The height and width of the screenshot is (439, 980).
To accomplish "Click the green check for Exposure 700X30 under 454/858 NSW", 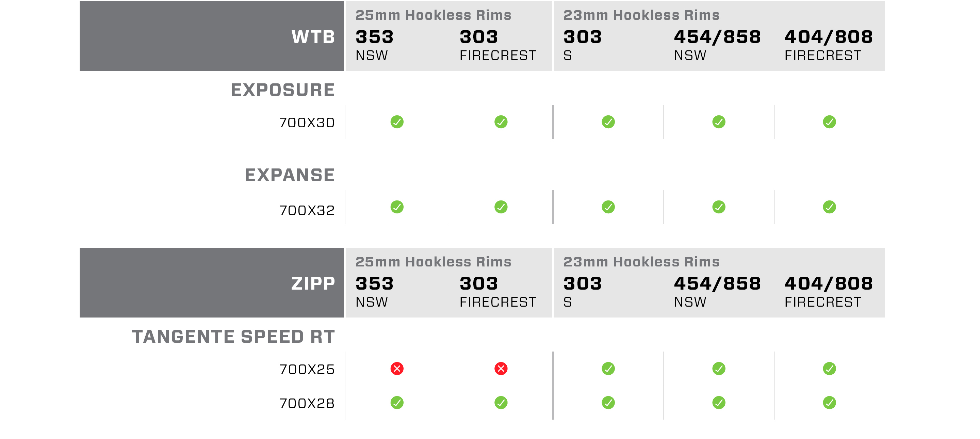I will pos(719,122).
